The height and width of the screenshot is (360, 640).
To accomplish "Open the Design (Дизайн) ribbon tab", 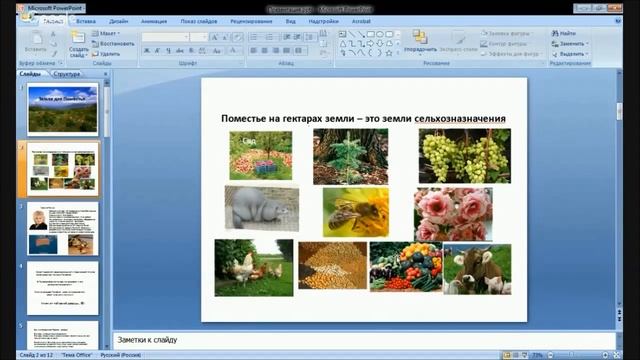I will (118, 21).
